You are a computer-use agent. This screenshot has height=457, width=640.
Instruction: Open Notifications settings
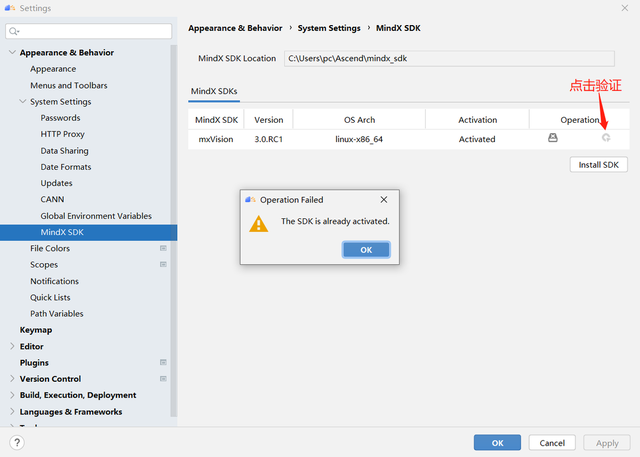54,281
